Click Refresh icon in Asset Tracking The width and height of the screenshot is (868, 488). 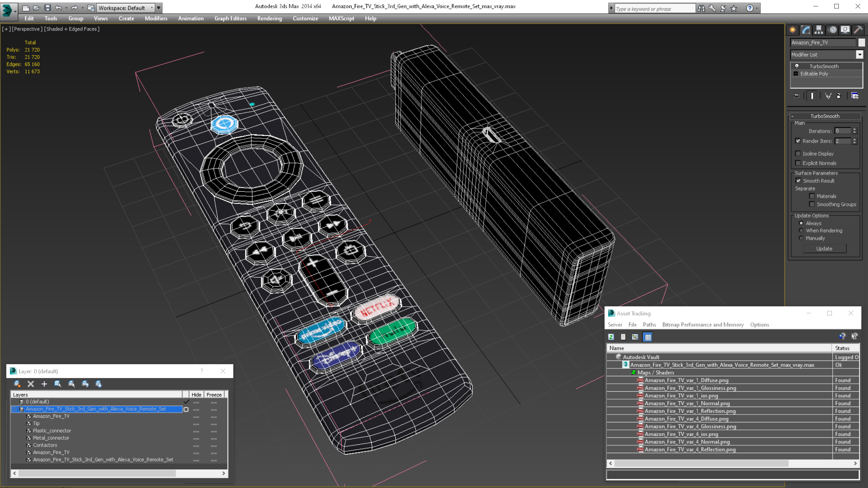click(611, 337)
